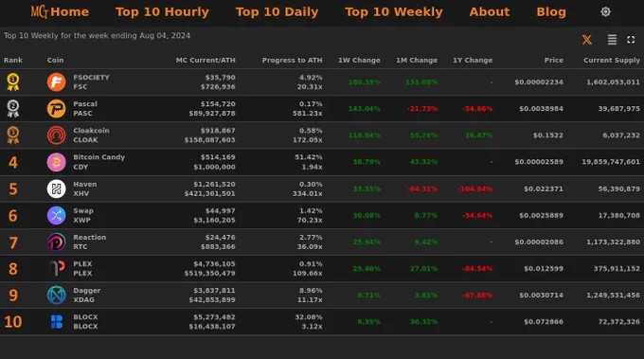Open the settings gear icon
Screen dimensions: 644x359
point(605,12)
